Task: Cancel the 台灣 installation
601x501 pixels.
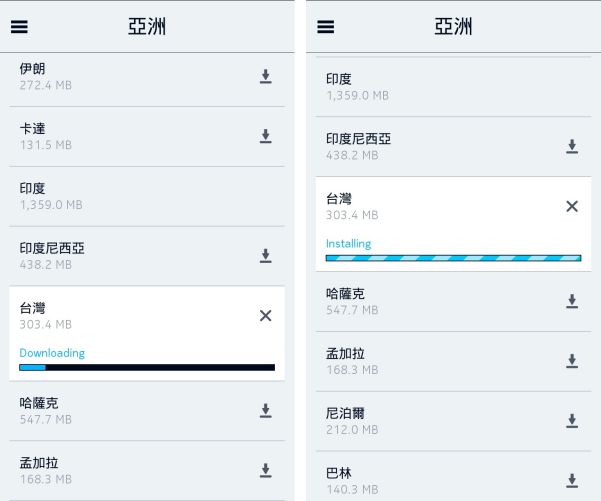Action: [572, 207]
